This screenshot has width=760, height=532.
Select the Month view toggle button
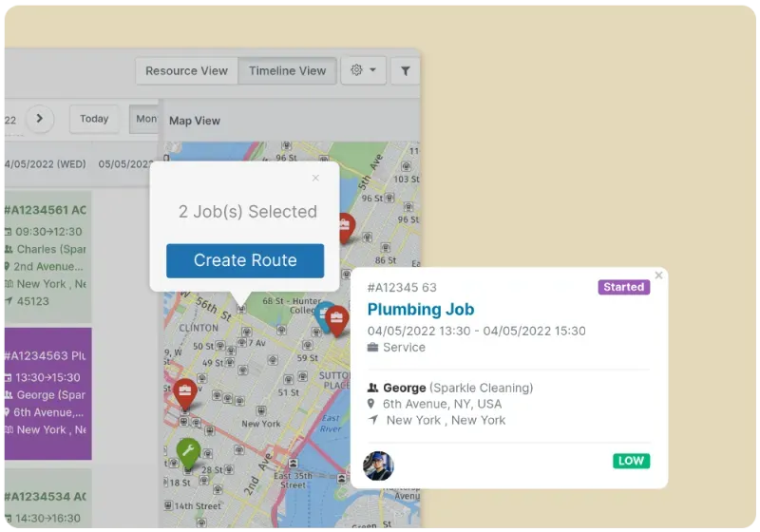click(x=145, y=119)
